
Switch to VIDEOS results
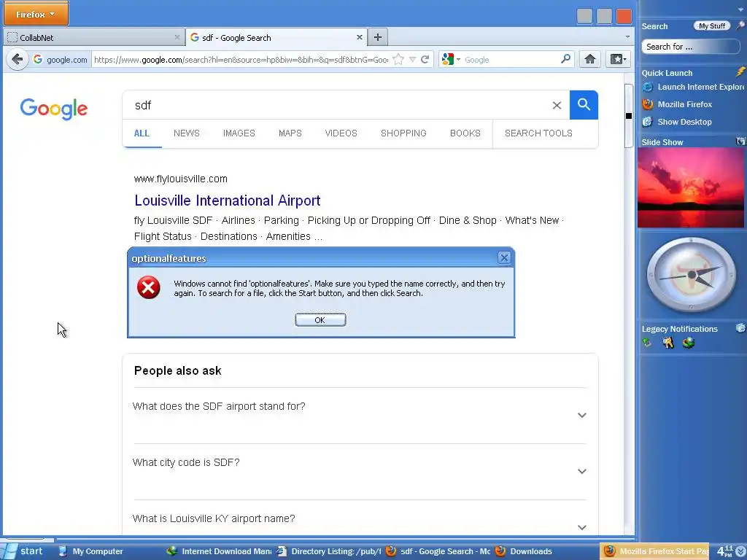click(x=341, y=133)
